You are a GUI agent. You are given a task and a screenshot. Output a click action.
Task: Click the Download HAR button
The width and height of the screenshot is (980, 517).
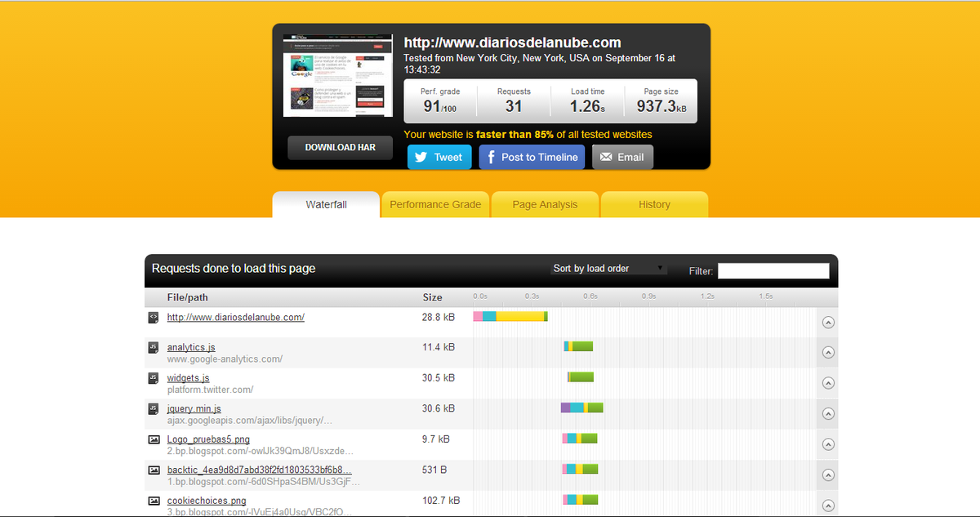coord(340,148)
